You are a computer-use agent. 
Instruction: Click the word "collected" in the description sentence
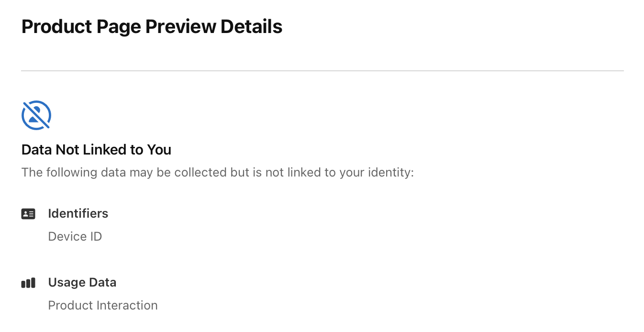click(x=201, y=172)
